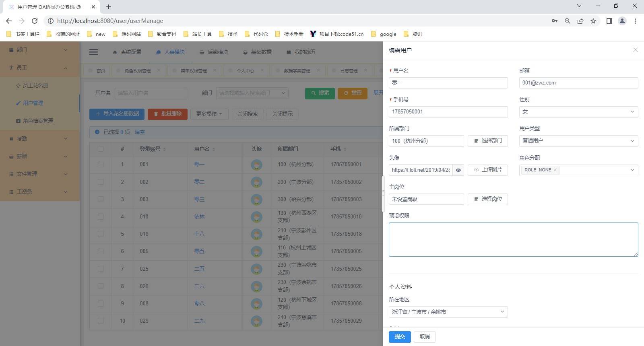The image size is (644, 346).
Task: Close the 用户管理 browser tab
Action: click(93, 7)
